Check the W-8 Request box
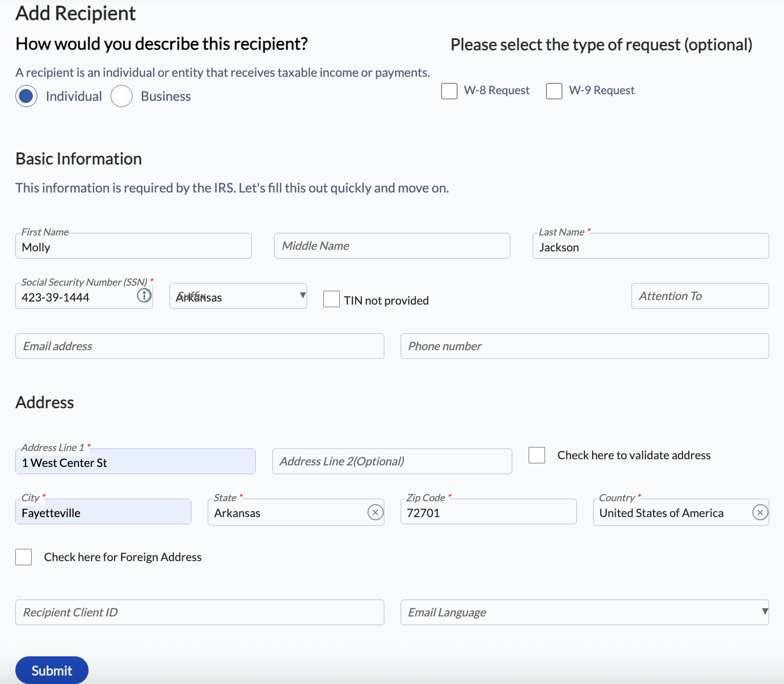Image resolution: width=784 pixels, height=684 pixels. pyautogui.click(x=449, y=91)
